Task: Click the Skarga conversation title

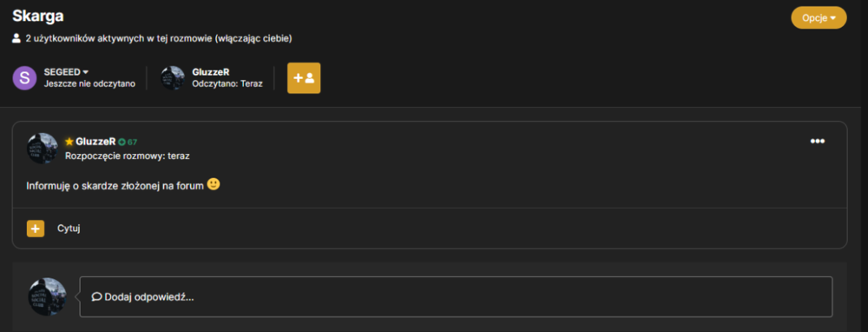Action: [38, 16]
